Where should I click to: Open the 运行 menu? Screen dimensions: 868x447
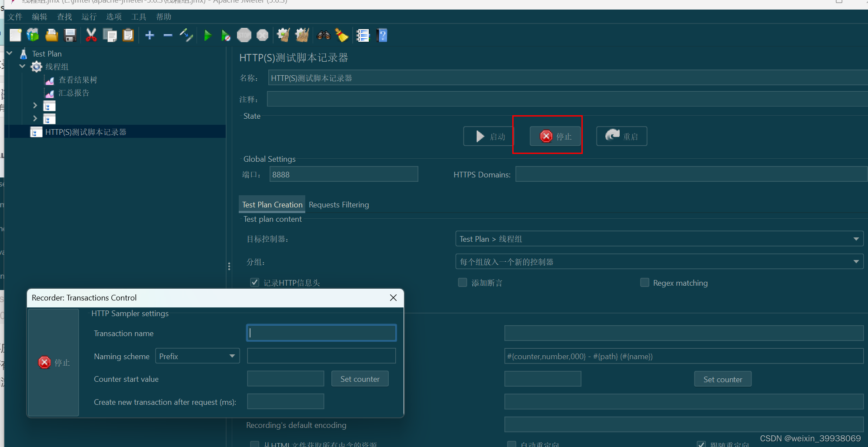(x=89, y=17)
